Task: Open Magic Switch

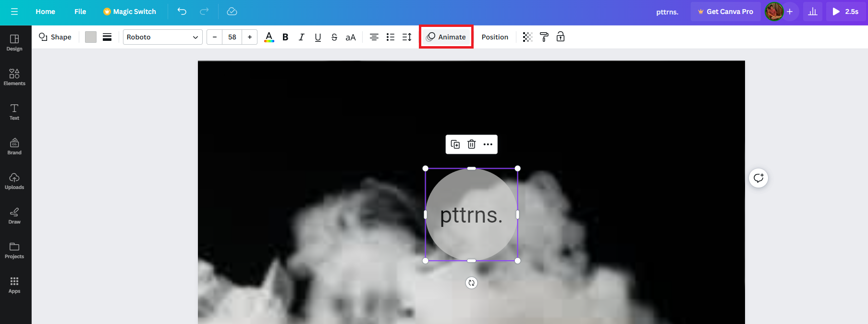Action: (130, 12)
